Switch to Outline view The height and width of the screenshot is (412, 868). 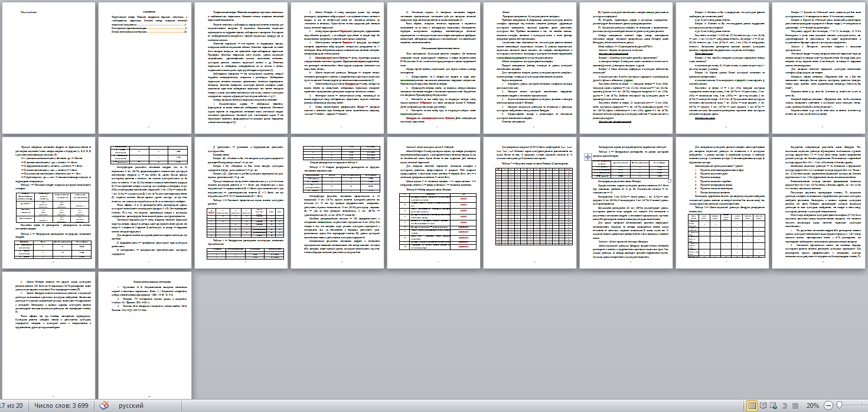(x=785, y=405)
